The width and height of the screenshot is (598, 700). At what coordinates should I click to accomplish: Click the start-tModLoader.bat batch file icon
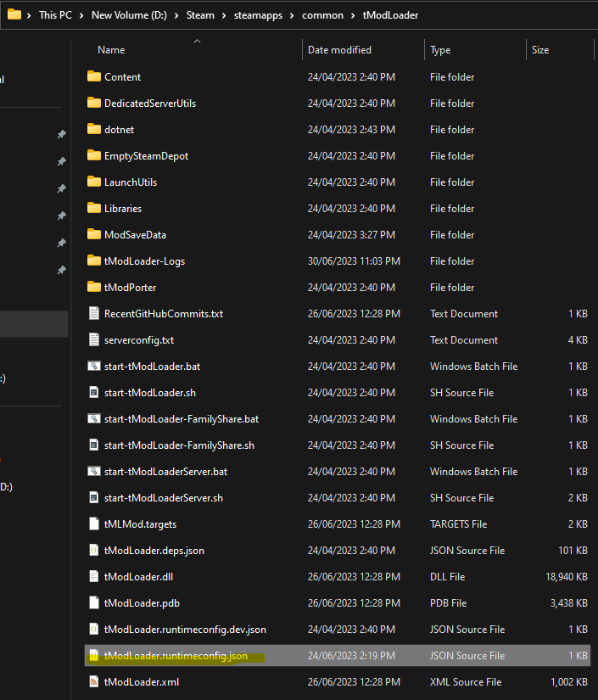[x=93, y=366]
